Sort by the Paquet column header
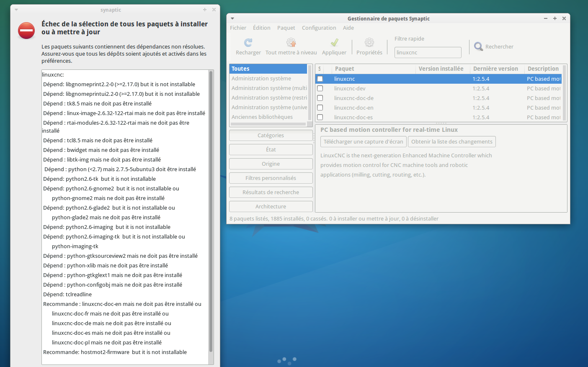 click(374, 69)
